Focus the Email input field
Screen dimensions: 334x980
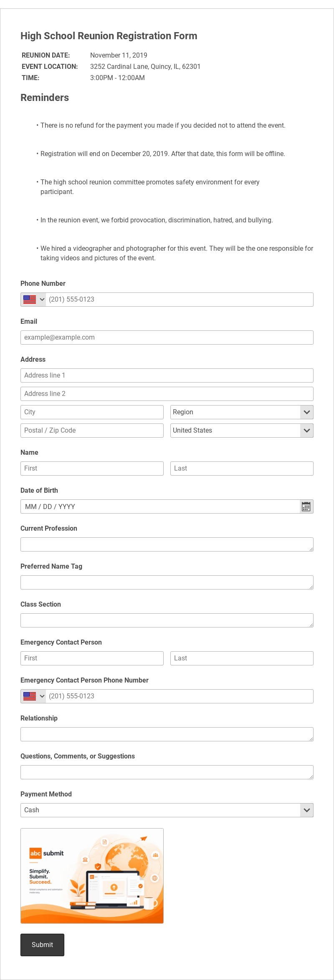[x=167, y=338]
